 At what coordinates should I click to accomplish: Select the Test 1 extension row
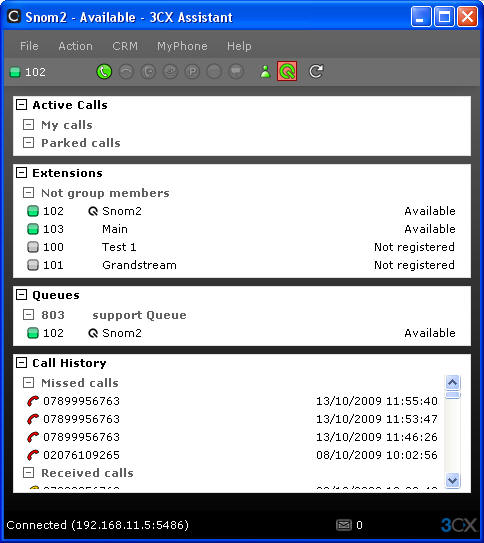[242, 247]
